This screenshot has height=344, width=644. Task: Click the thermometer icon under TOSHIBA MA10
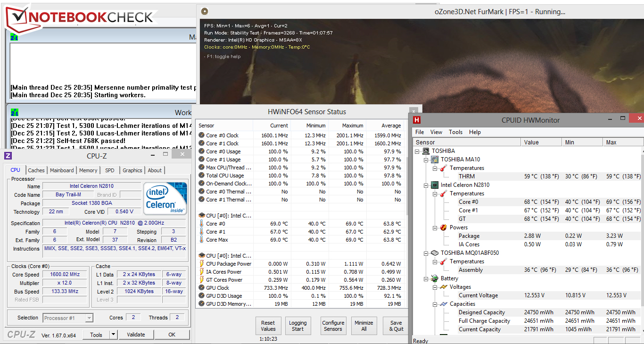pos(443,168)
